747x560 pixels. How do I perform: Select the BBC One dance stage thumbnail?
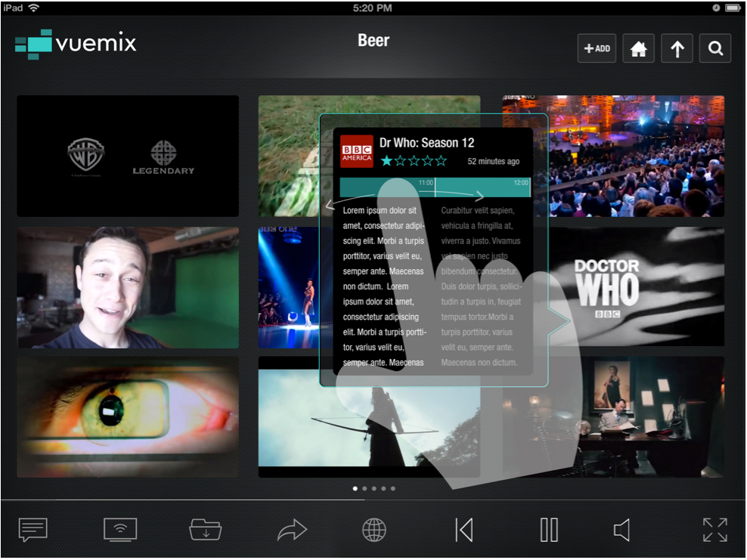point(289,288)
